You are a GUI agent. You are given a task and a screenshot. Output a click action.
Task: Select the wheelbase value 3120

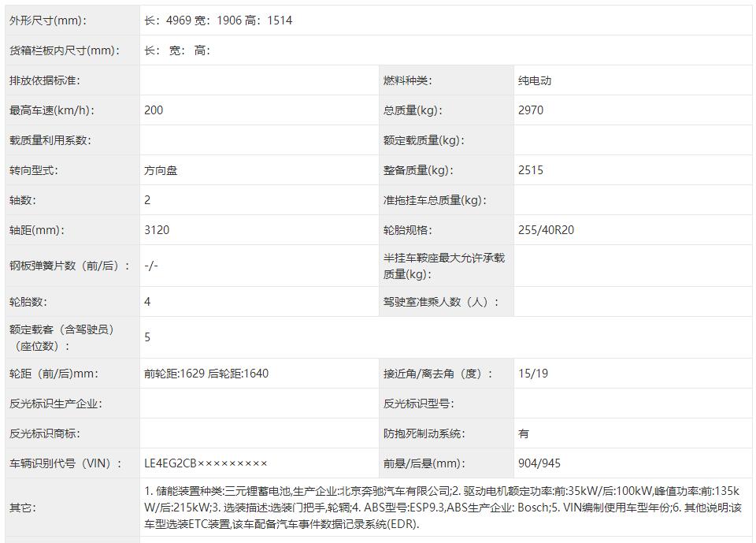(157, 230)
